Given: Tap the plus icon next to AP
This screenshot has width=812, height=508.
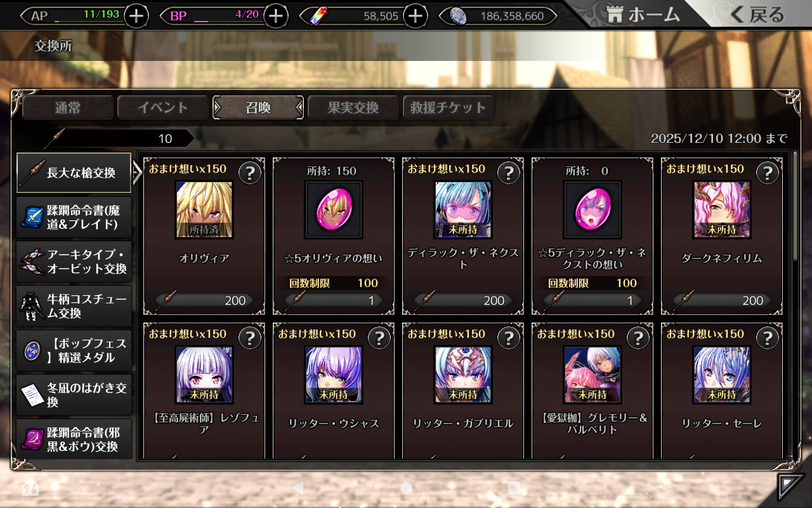Looking at the screenshot, I should tap(136, 16).
